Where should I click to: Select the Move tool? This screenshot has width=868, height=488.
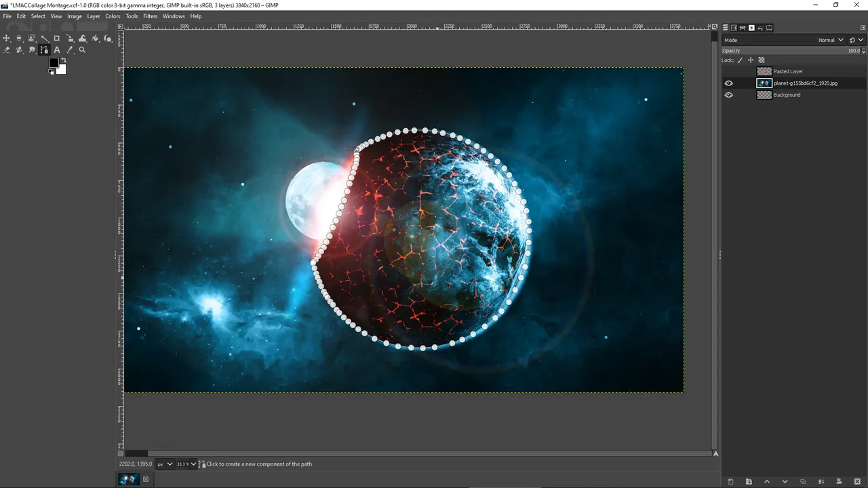[6, 38]
